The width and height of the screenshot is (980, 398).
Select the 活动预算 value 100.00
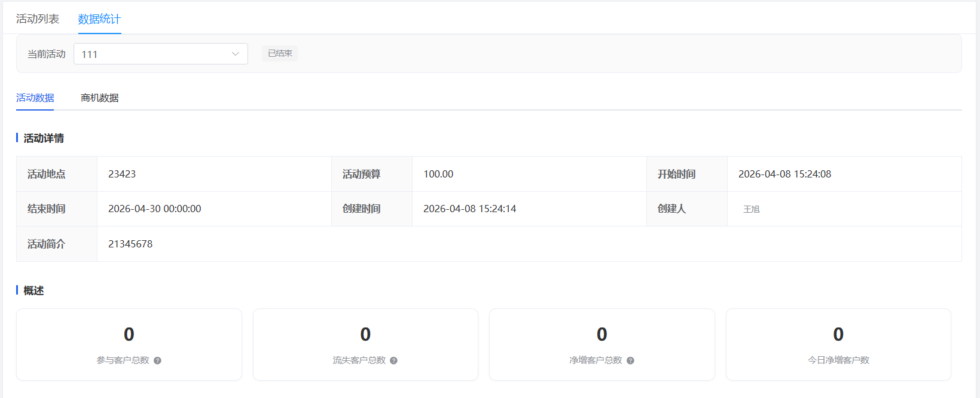tap(438, 174)
